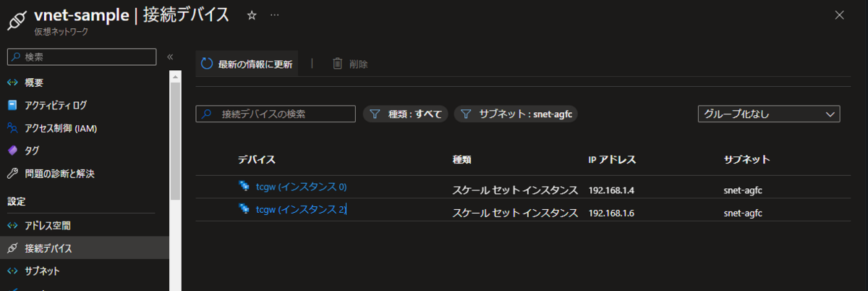Click the funnel icon on 種類 filter
The width and height of the screenshot is (868, 291).
point(375,114)
